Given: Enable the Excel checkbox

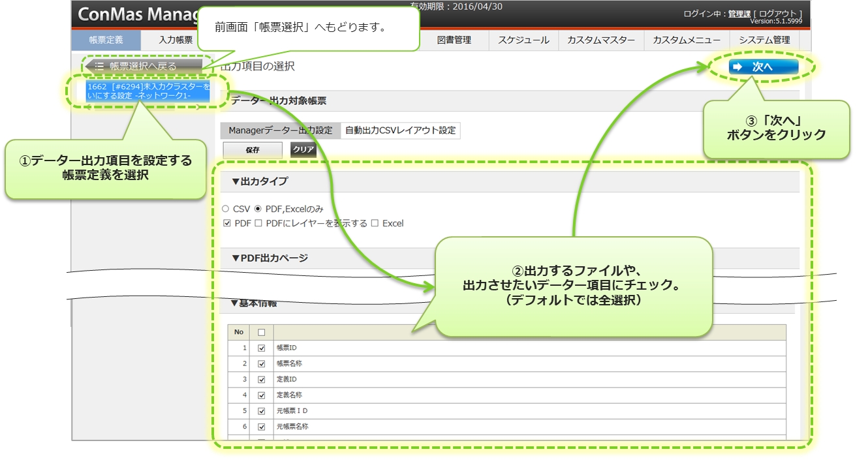Looking at the screenshot, I should [x=375, y=223].
